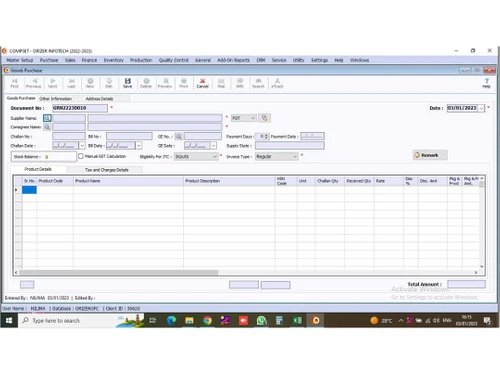Click the Payment Days spinner arrows

pos(266,136)
